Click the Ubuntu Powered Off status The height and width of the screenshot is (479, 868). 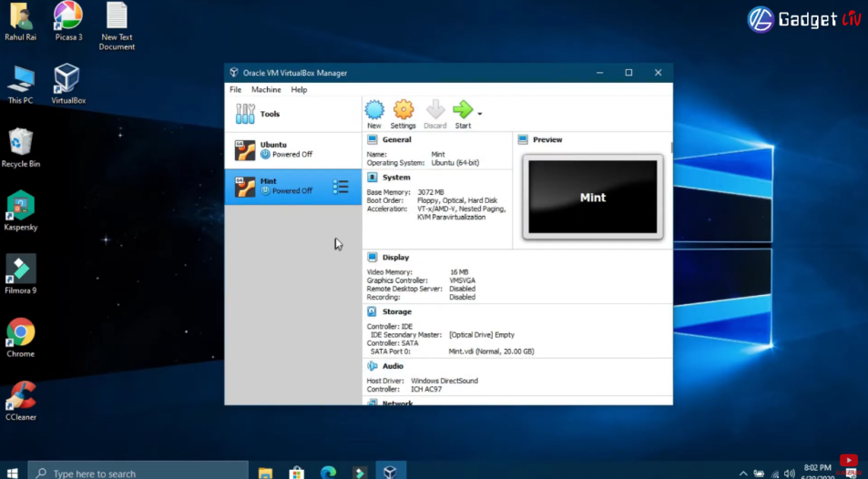(287, 155)
